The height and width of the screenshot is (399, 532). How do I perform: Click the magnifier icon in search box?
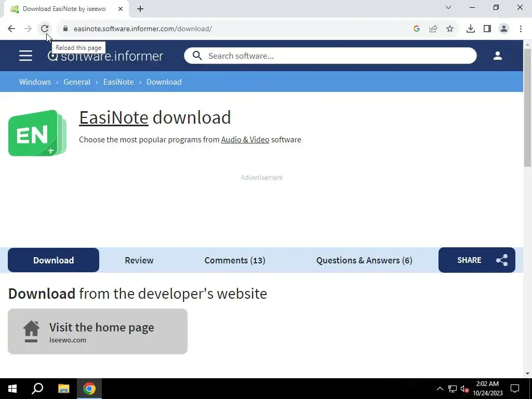(x=197, y=56)
